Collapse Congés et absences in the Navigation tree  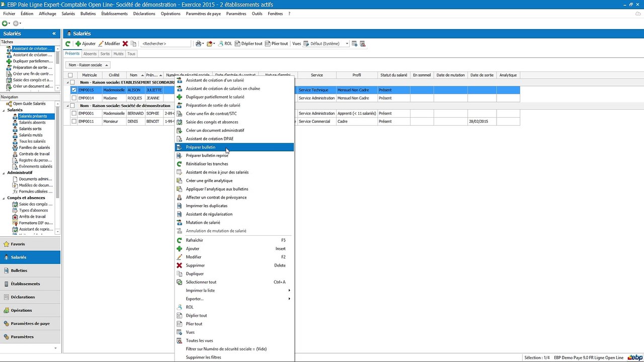coord(3,198)
